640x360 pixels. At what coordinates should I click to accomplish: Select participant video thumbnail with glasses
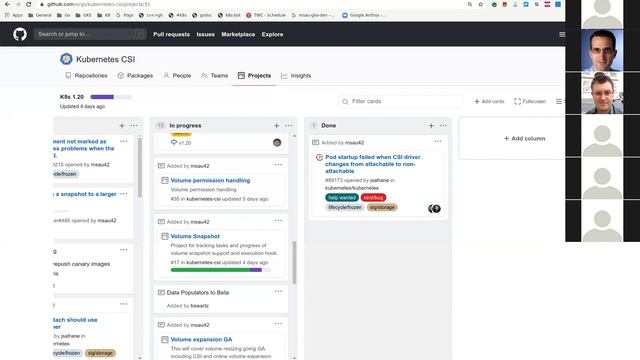[x=602, y=93]
